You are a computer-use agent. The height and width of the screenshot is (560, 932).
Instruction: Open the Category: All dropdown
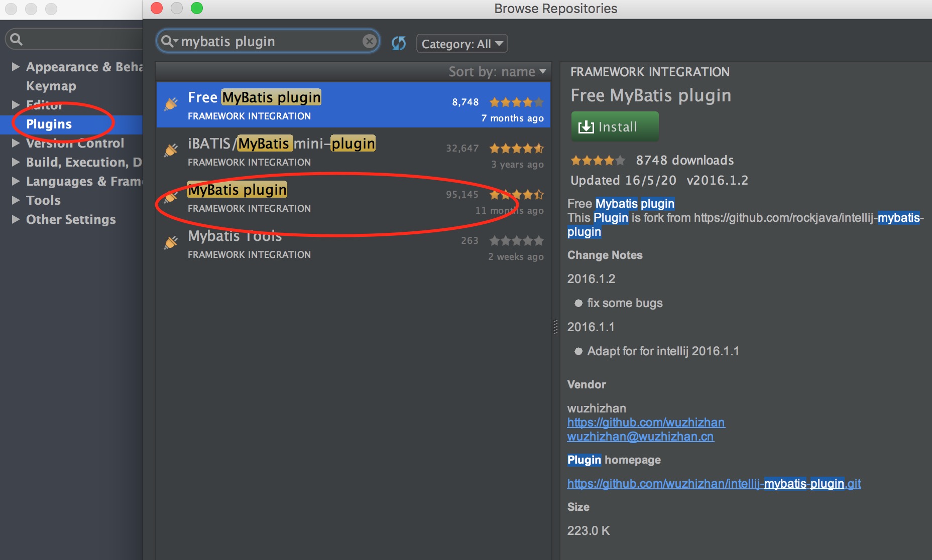point(462,44)
